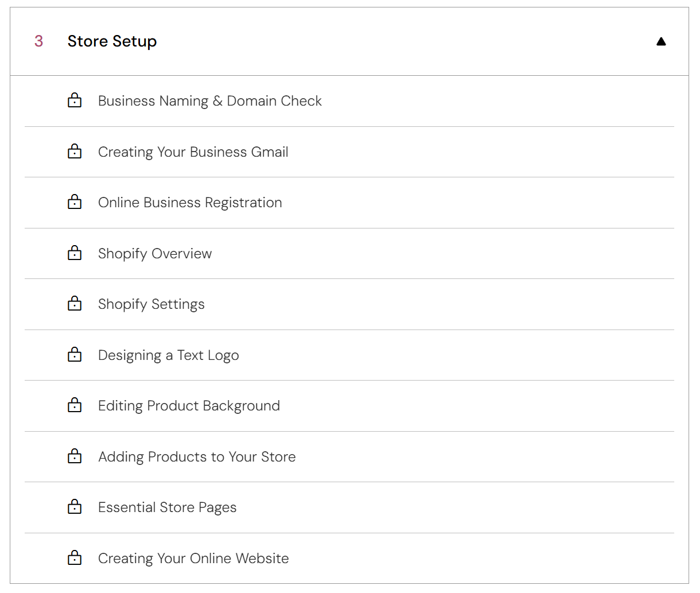Click lock icon beside Essential Store Pages

click(75, 507)
